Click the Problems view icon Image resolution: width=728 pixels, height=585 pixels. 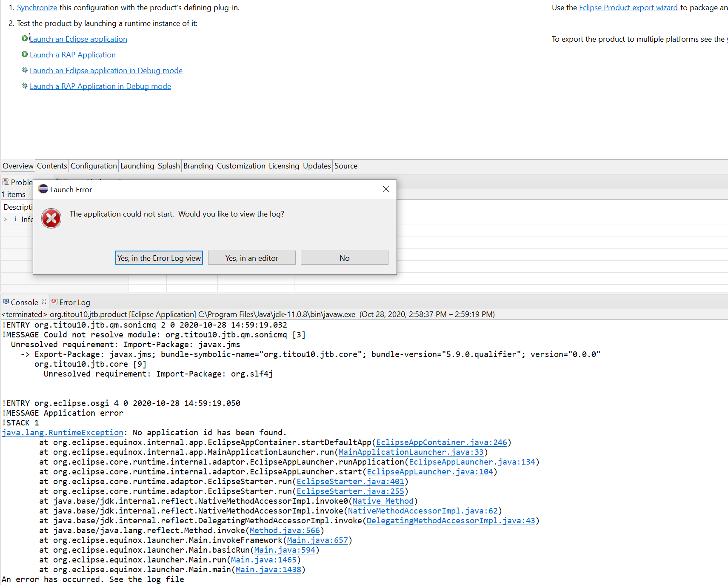6,182
